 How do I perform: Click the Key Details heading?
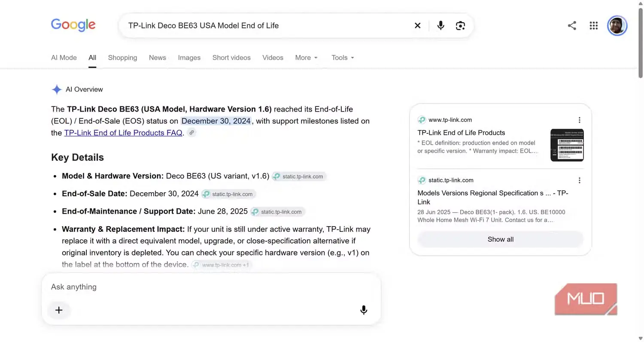(x=77, y=157)
